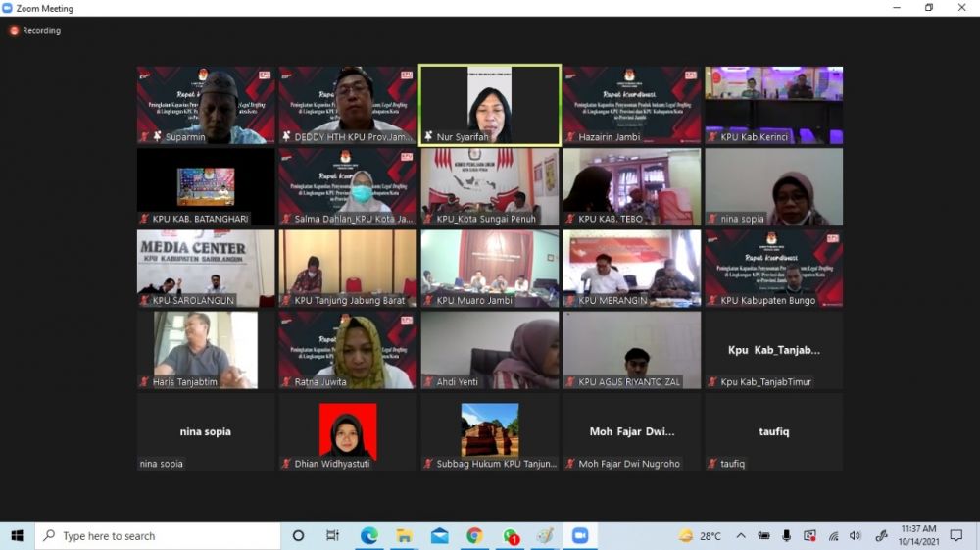Image resolution: width=980 pixels, height=550 pixels.
Task: Click the Windows search input box
Action: [x=157, y=535]
